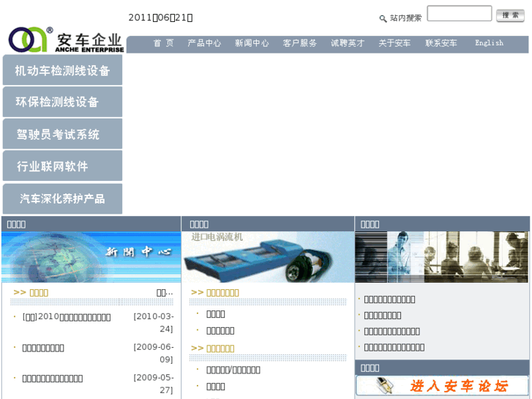Open 驾驶员考试系统 category button
The image size is (532, 399).
pyautogui.click(x=62, y=134)
